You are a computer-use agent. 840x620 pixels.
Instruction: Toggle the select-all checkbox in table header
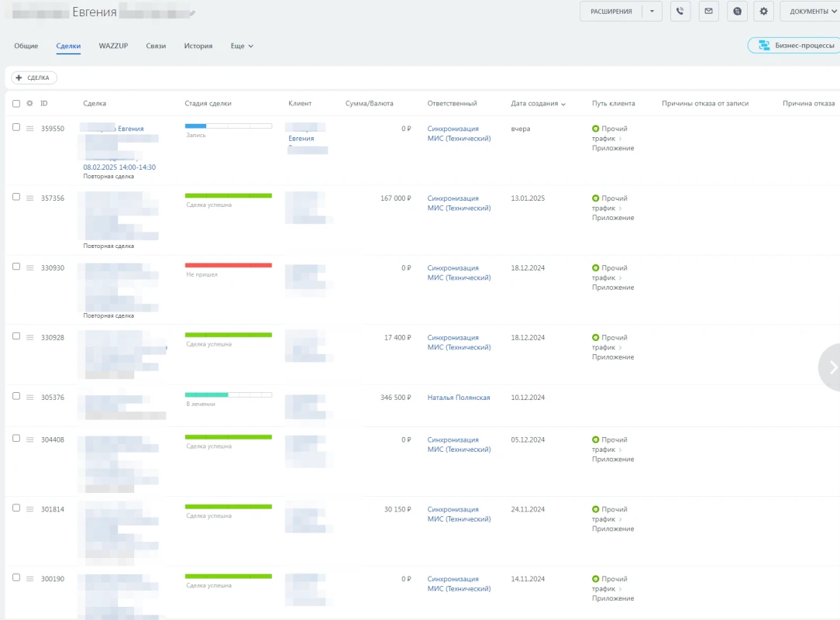click(16, 103)
